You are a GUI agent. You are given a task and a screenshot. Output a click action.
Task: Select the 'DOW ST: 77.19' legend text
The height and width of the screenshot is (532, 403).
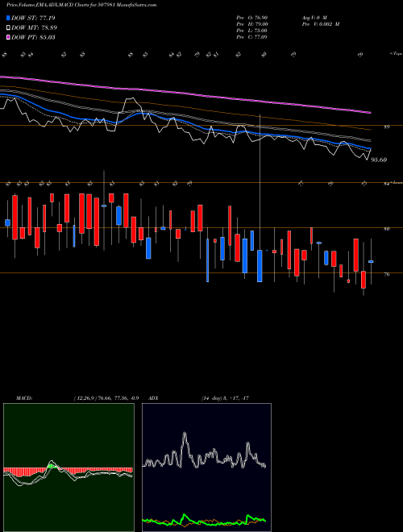tap(33, 18)
